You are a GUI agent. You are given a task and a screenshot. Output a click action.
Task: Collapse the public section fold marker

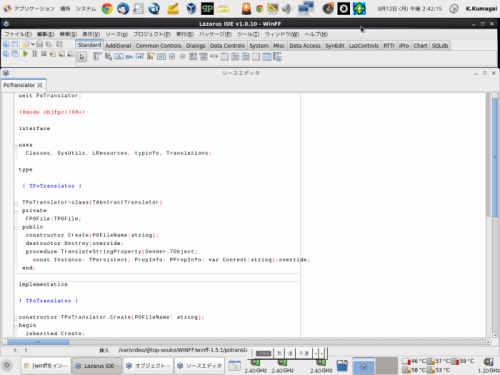tap(16, 228)
